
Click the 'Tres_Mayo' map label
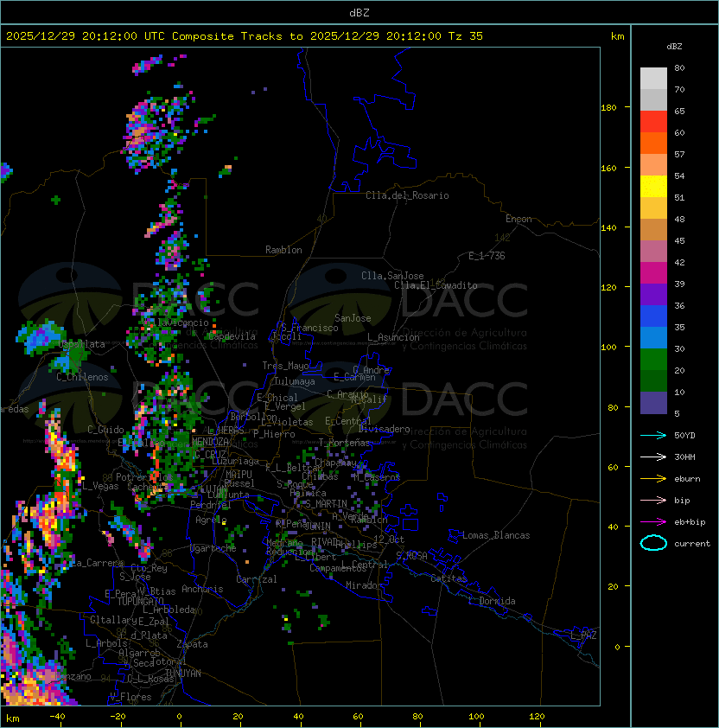point(285,366)
